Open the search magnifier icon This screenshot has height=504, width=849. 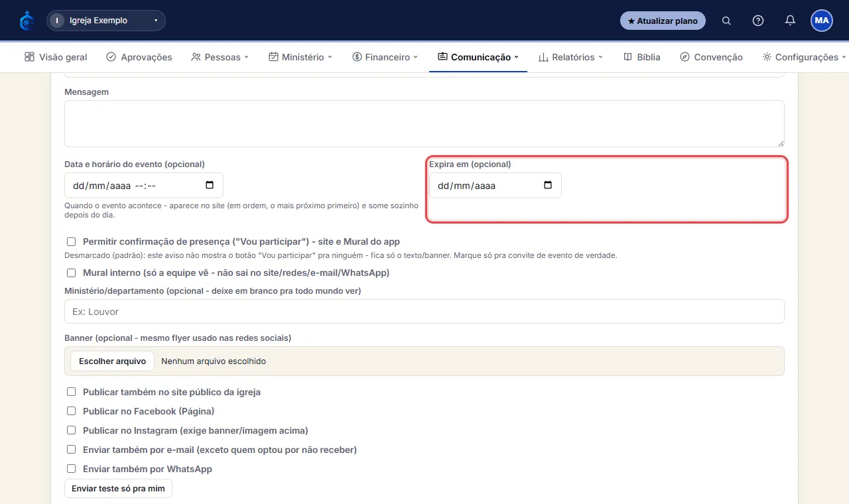pos(726,21)
